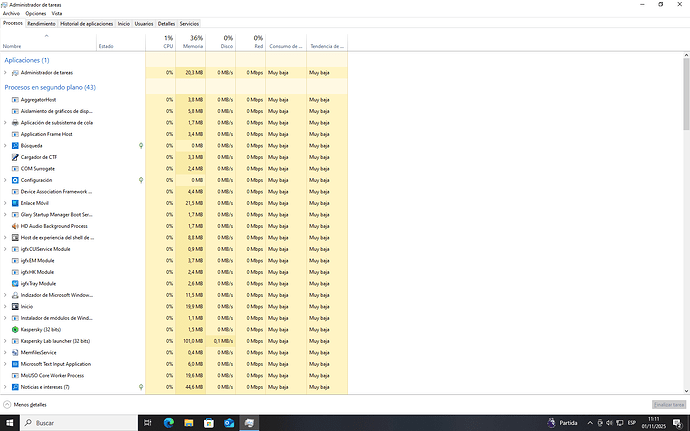Viewport: 690px width, 431px height.
Task: Open the Opciones menu
Action: [x=36, y=13]
